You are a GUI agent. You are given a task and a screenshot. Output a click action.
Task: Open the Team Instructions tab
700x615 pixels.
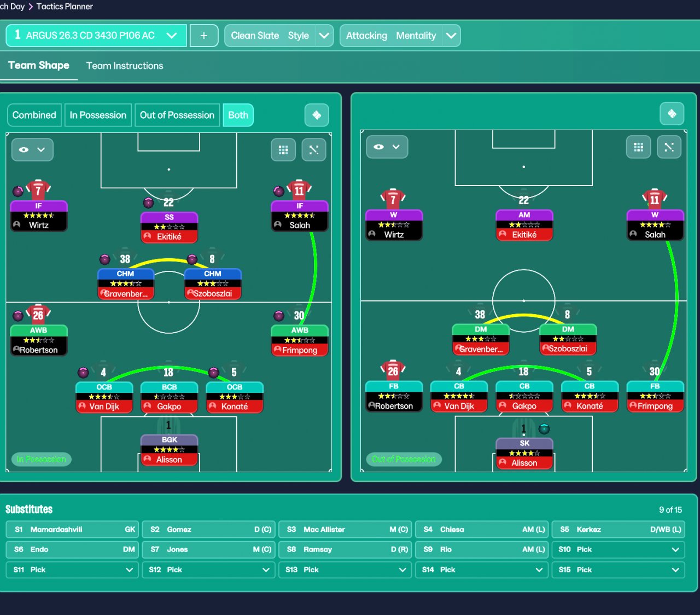[125, 66]
